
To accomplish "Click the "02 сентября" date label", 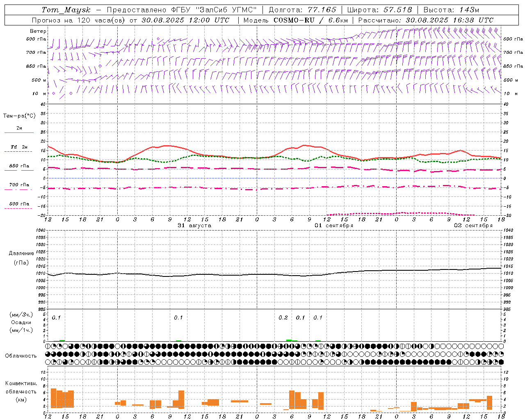I will click(473, 226).
